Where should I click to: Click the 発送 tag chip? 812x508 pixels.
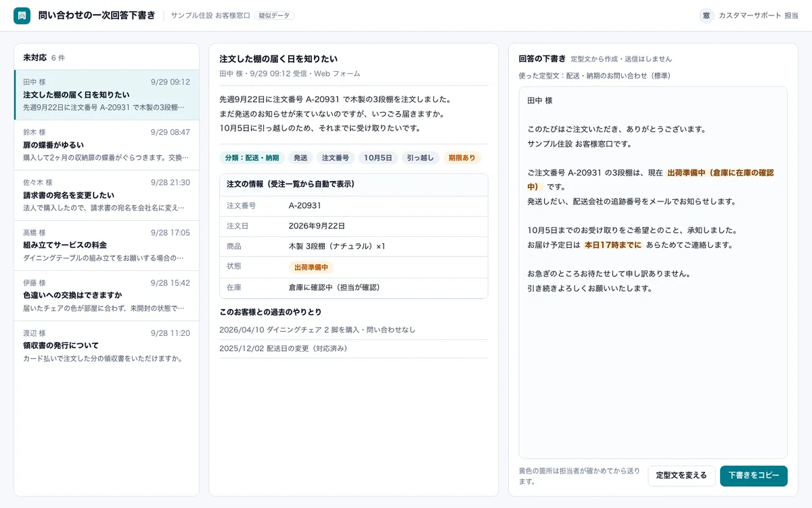click(x=300, y=158)
